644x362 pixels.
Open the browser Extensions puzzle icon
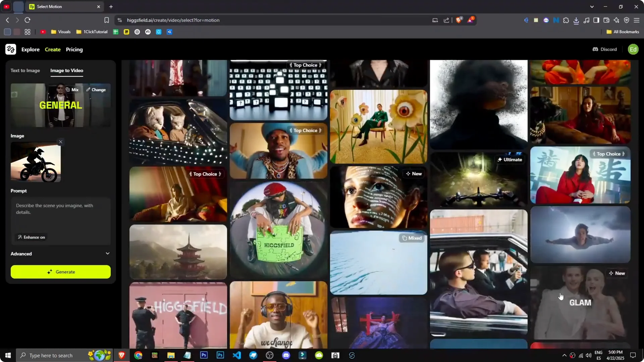[x=566, y=20]
